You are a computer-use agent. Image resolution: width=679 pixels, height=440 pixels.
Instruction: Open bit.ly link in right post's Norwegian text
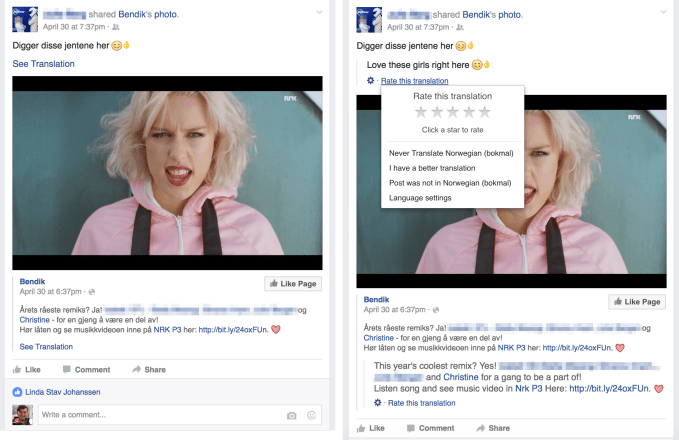tap(577, 348)
